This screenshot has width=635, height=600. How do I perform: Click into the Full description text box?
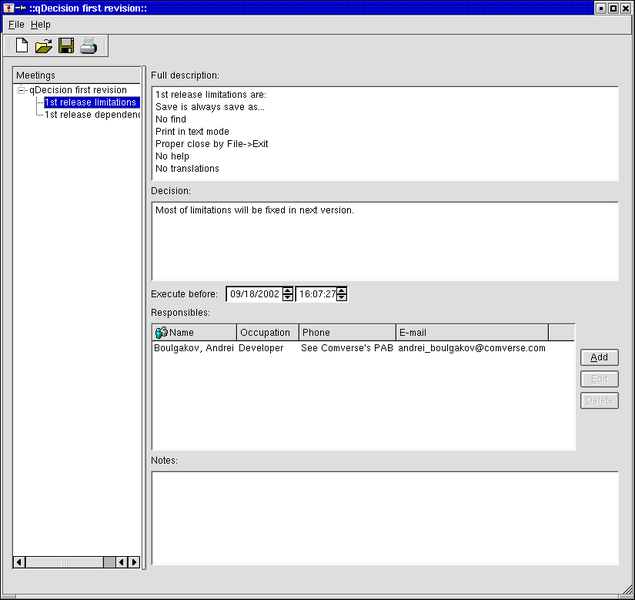coord(385,133)
